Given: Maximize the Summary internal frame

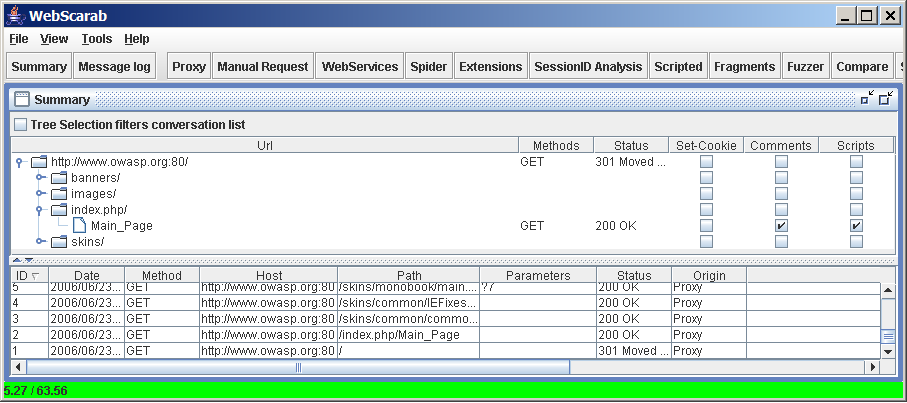Looking at the screenshot, I should pyautogui.click(x=886, y=99).
